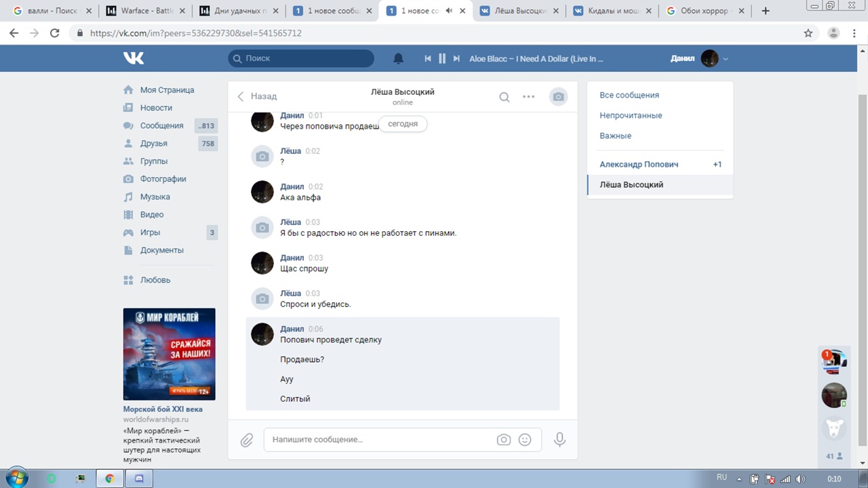Open Сообщения in left sidebar
Screen dimensions: 868x488
tap(161, 125)
